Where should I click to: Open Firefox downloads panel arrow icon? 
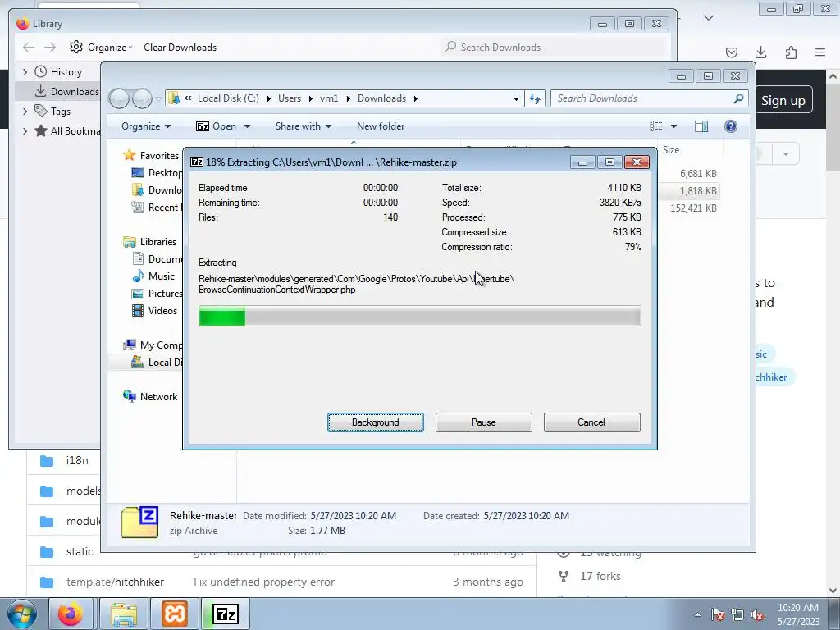click(761, 52)
